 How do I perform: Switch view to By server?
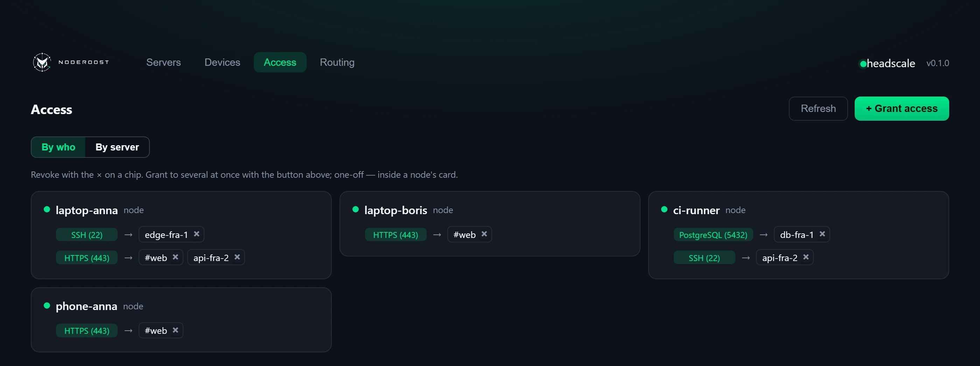[x=117, y=147]
